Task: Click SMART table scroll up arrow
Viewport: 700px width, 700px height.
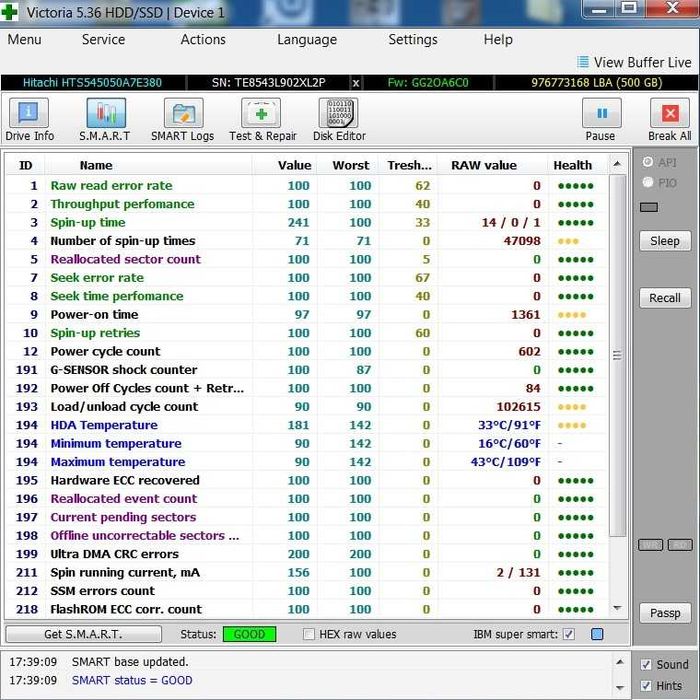Action: [x=617, y=164]
